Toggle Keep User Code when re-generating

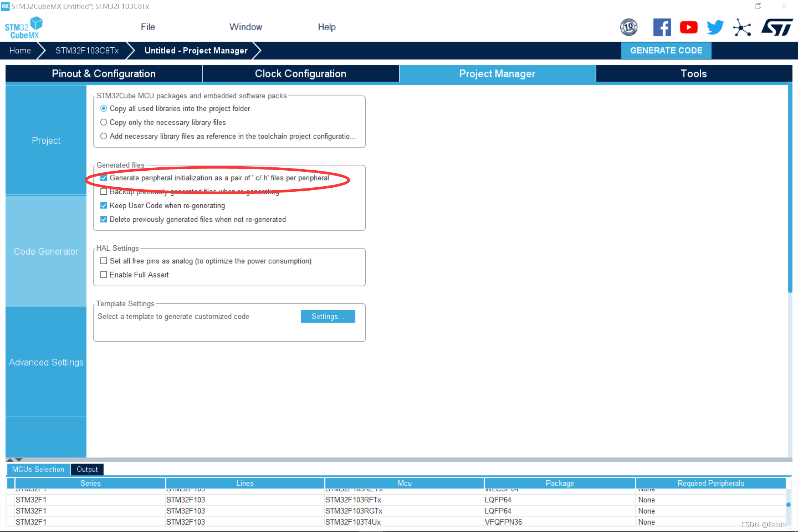pos(104,205)
